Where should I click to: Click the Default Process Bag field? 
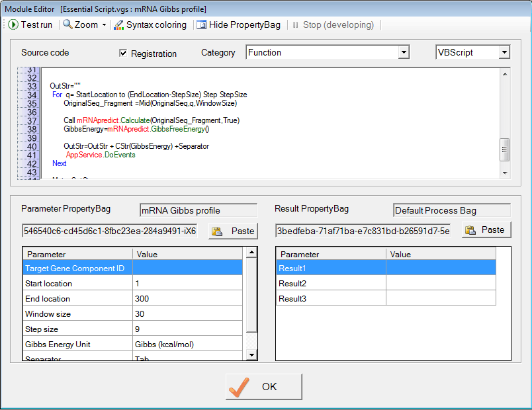point(452,210)
